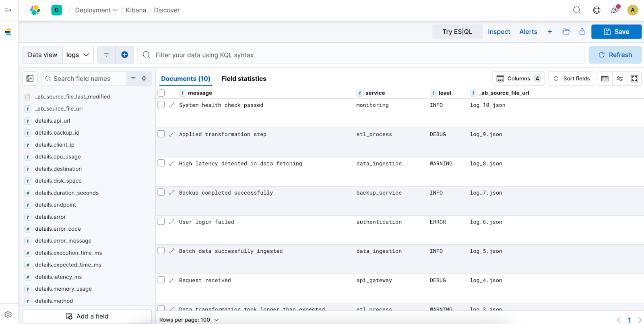Open the saved searches folder icon
This screenshot has height=324, width=644.
tap(566, 32)
